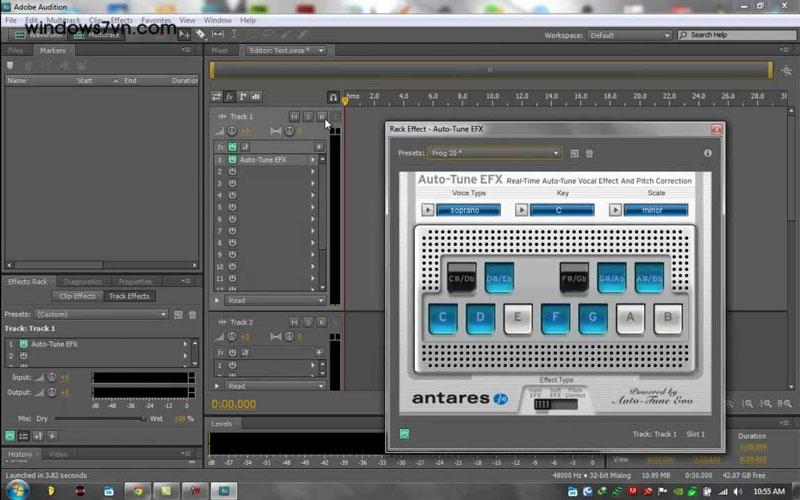Mute Track 1 with the M button

click(294, 117)
